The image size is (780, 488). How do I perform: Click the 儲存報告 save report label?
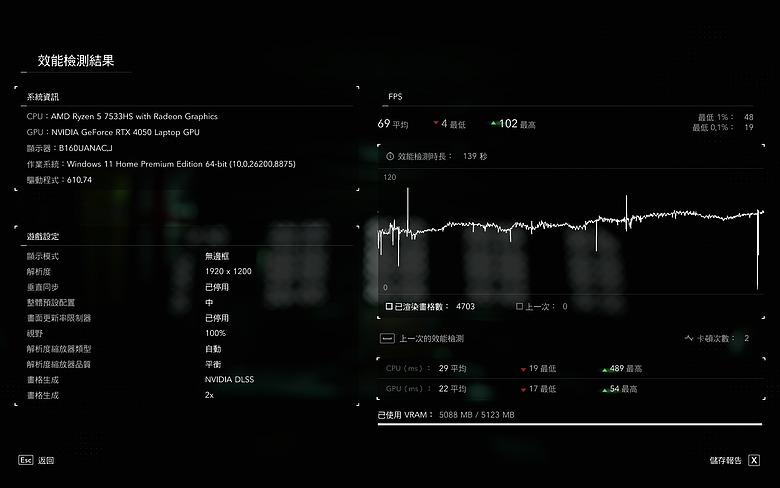[x=725, y=461]
